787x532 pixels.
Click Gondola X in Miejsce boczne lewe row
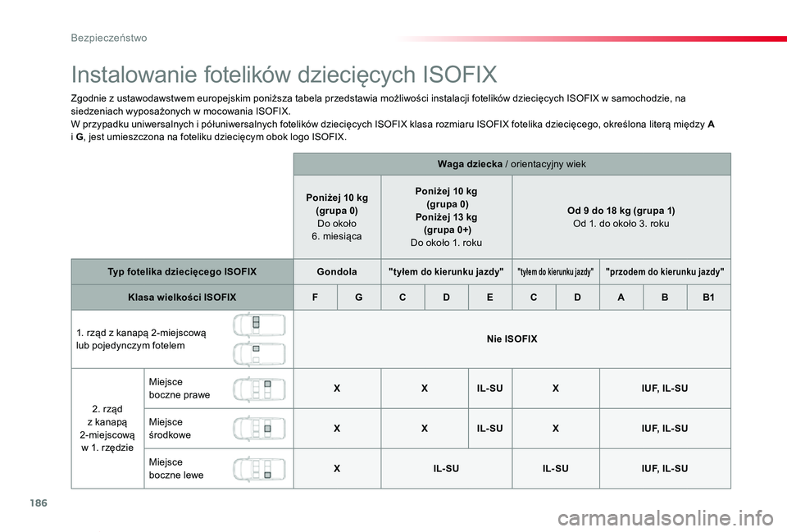[x=337, y=469]
